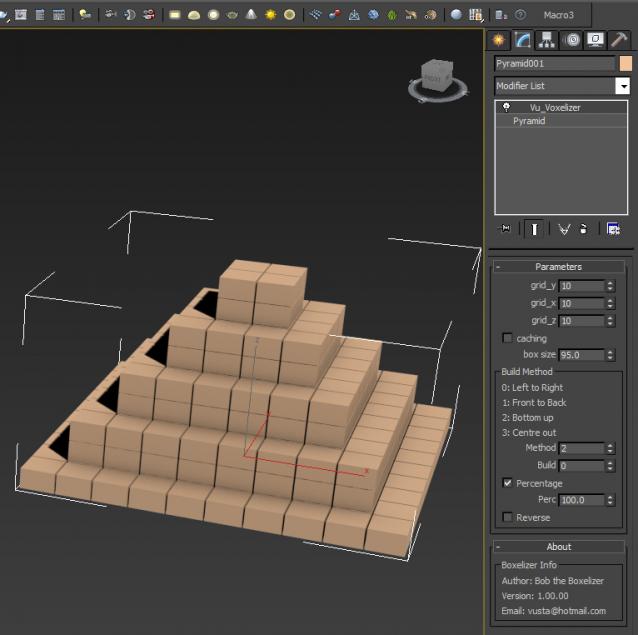Click the grid_y spinner arrows

pyautogui.click(x=610, y=286)
